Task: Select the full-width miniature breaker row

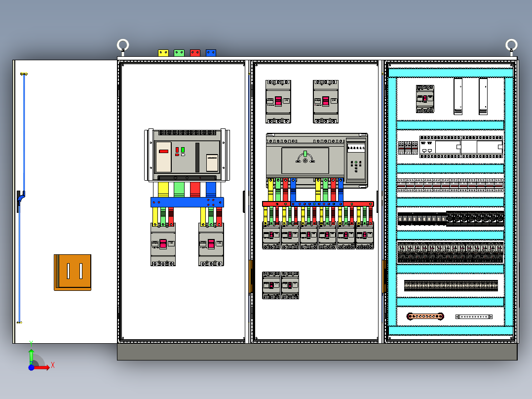Action: (450, 185)
